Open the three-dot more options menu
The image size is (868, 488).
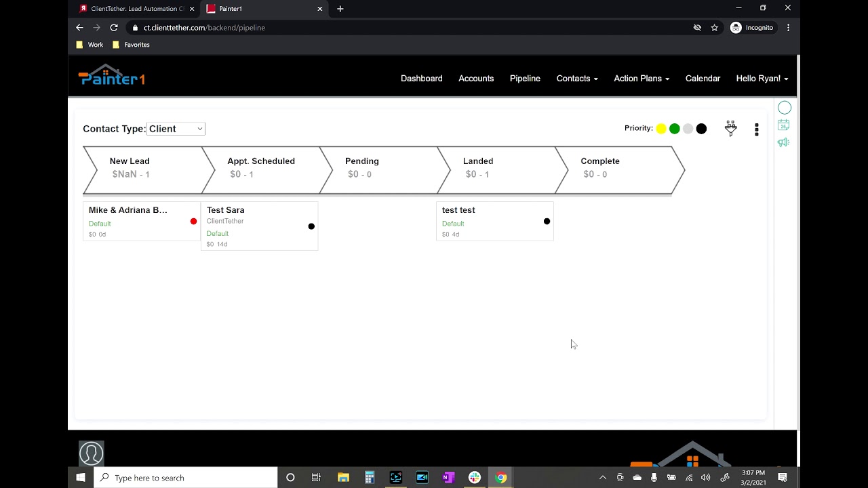point(757,129)
